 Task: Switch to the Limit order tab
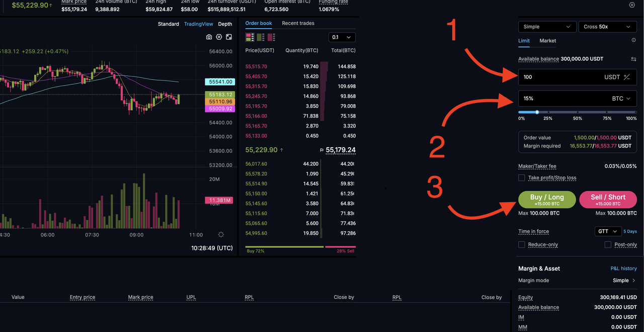[x=524, y=41]
